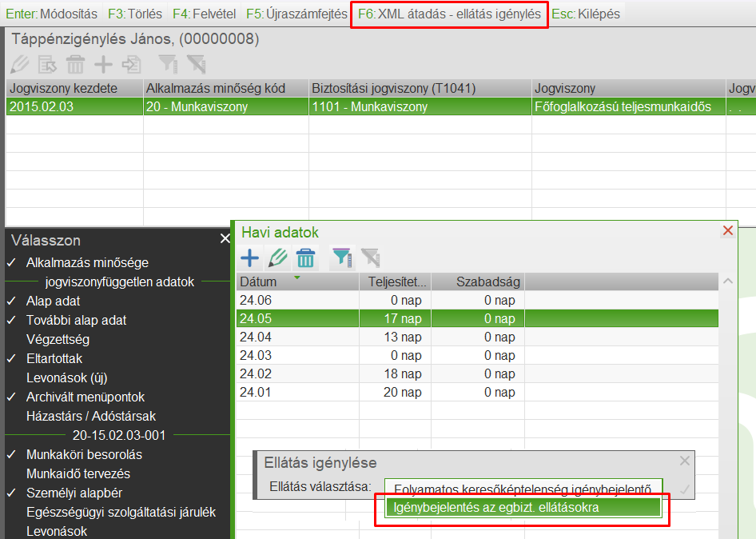Open Archivált menüpontok menu item
The width and height of the screenshot is (756, 539).
[86, 397]
